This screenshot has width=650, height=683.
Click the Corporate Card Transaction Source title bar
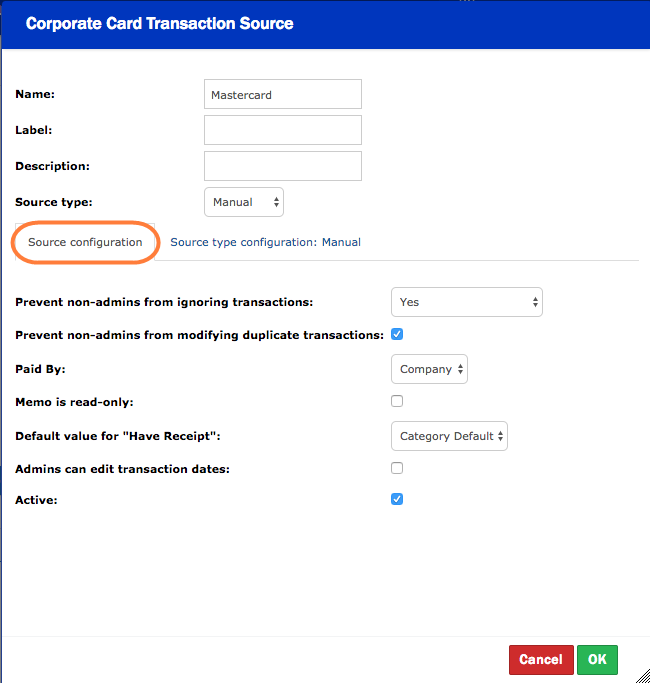pos(160,23)
